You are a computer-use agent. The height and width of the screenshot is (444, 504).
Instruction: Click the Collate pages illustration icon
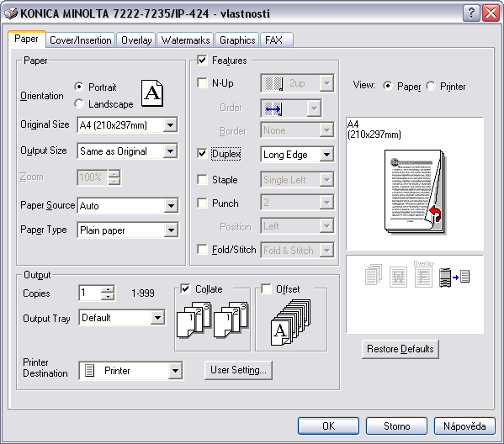(213, 320)
